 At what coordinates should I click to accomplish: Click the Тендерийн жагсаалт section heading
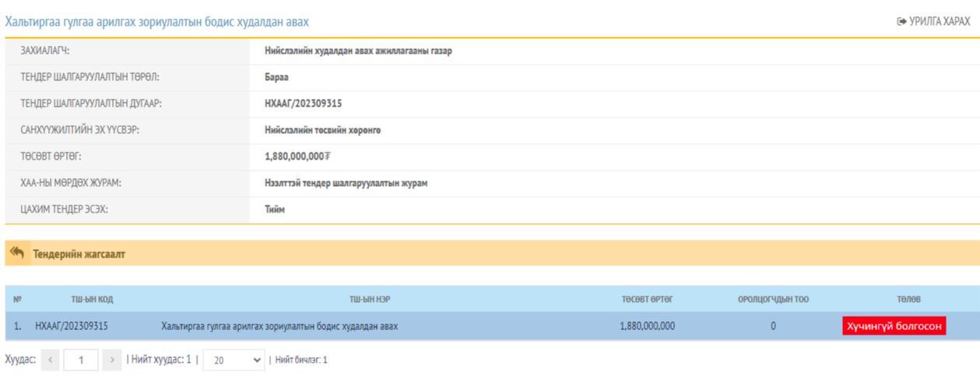[79, 254]
